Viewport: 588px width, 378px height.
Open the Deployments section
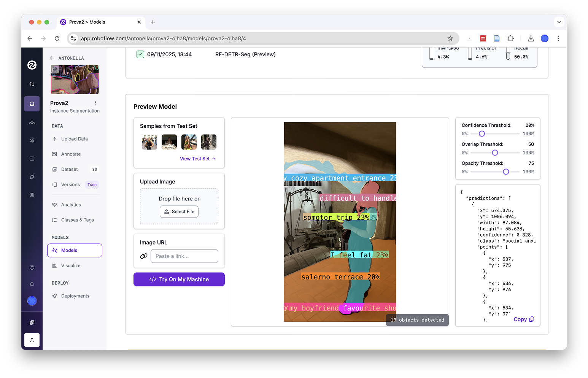(x=75, y=296)
